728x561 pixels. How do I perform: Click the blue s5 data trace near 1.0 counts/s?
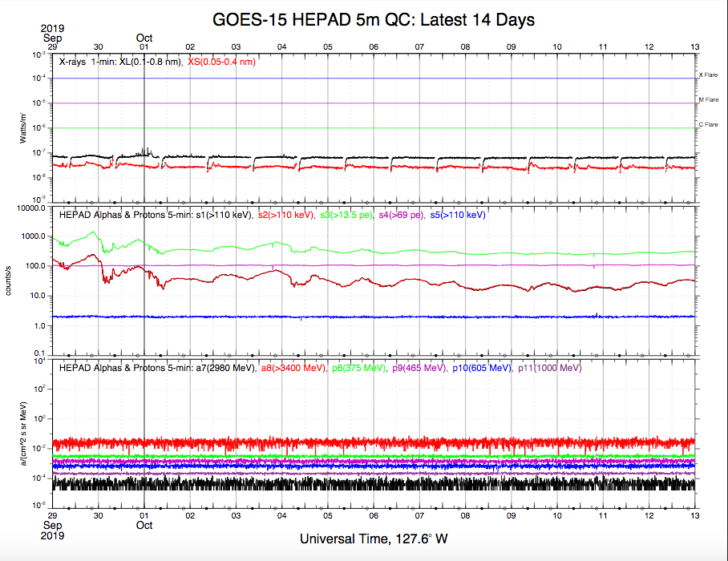coord(374,317)
